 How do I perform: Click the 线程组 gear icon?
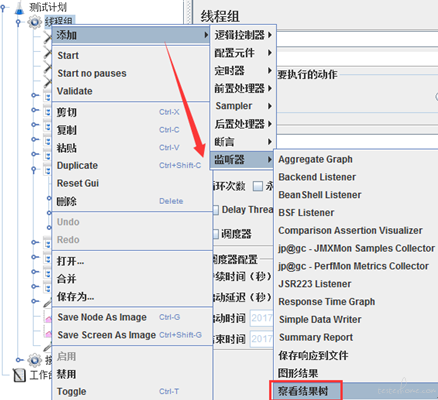(x=34, y=22)
